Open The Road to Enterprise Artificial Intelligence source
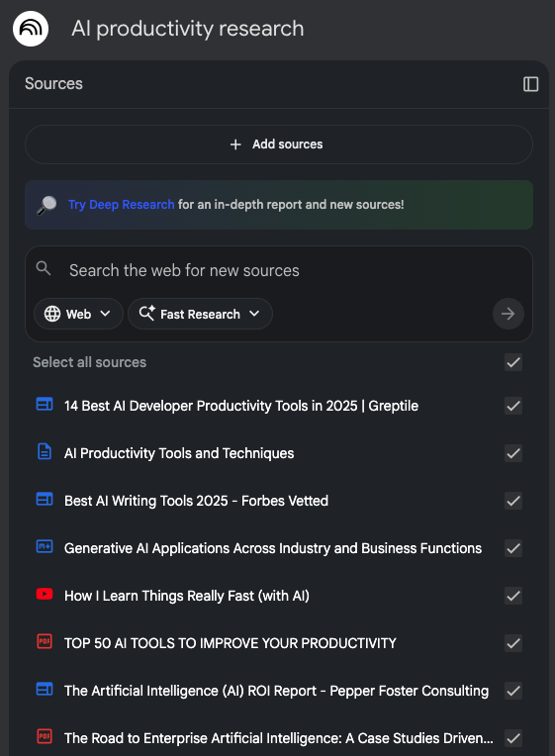 (279, 738)
